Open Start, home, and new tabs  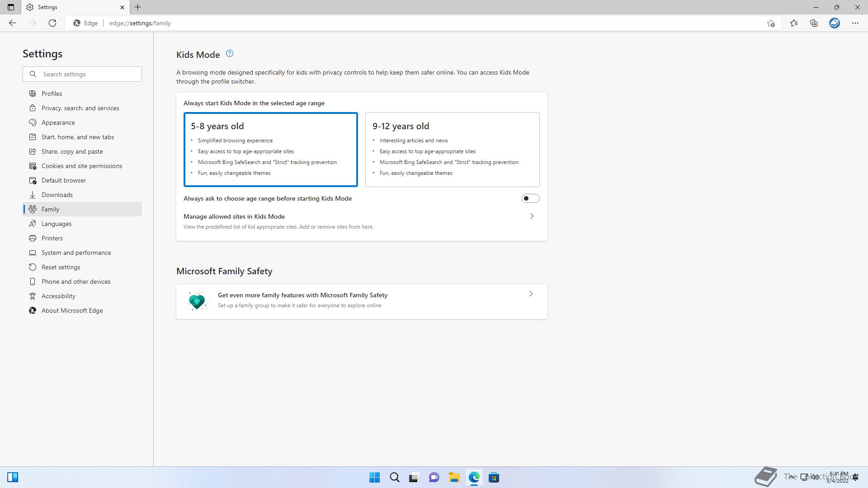point(82,137)
